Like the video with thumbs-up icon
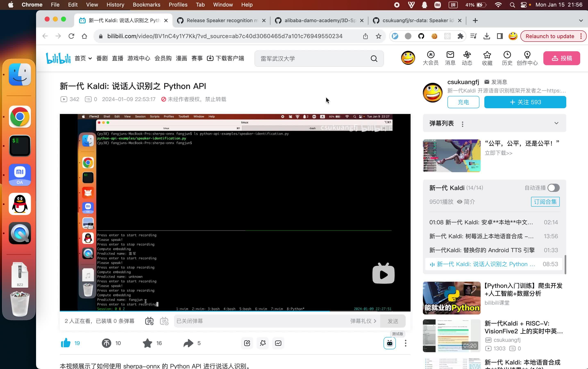The height and width of the screenshot is (369, 588). (x=66, y=343)
